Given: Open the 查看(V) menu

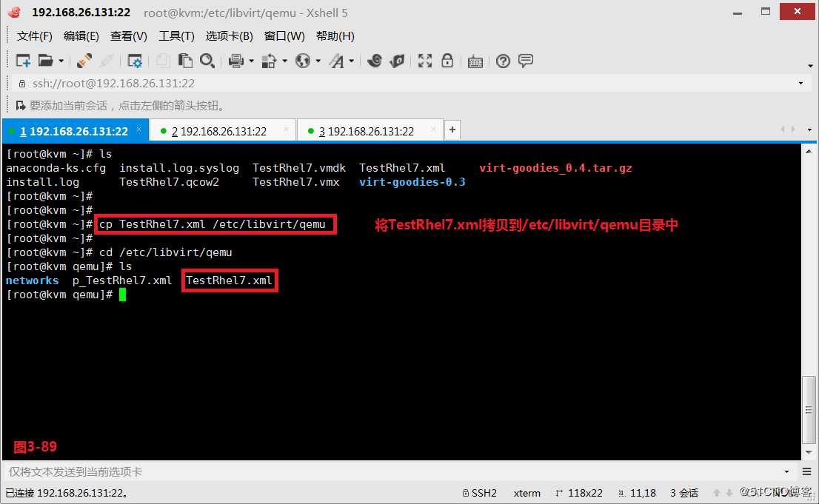Looking at the screenshot, I should click(x=129, y=36).
